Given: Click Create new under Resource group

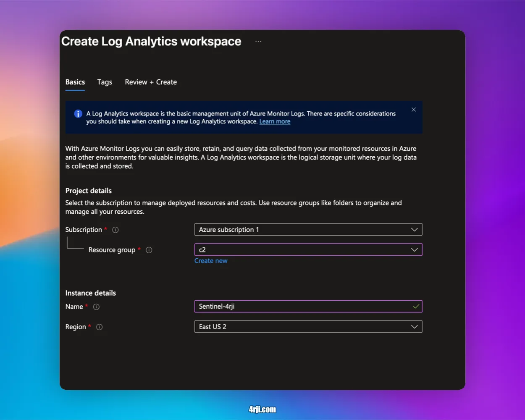Looking at the screenshot, I should tap(211, 261).
